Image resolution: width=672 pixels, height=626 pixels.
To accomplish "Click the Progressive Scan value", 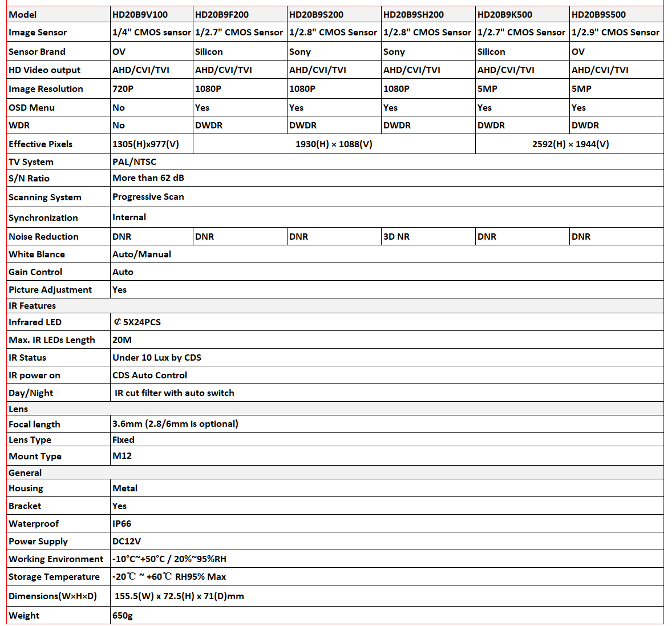I will click(x=148, y=197).
